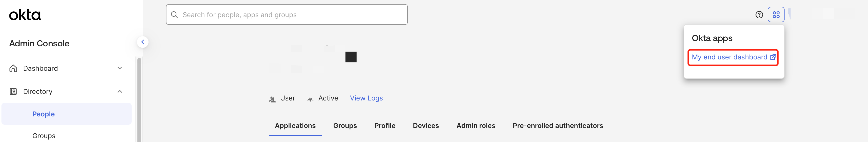Open the People directory page
Image resolution: width=868 pixels, height=142 pixels.
pyautogui.click(x=44, y=114)
